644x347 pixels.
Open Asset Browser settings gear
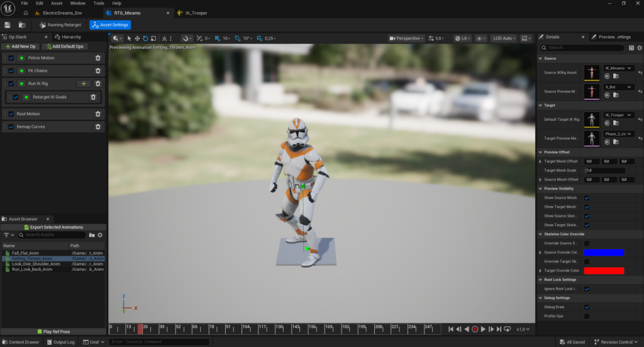click(100, 235)
